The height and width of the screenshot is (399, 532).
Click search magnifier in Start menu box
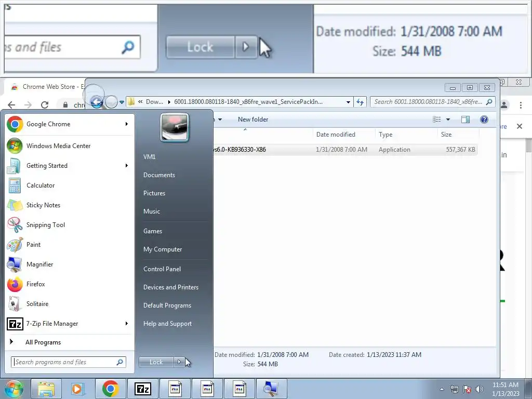pyautogui.click(x=120, y=362)
